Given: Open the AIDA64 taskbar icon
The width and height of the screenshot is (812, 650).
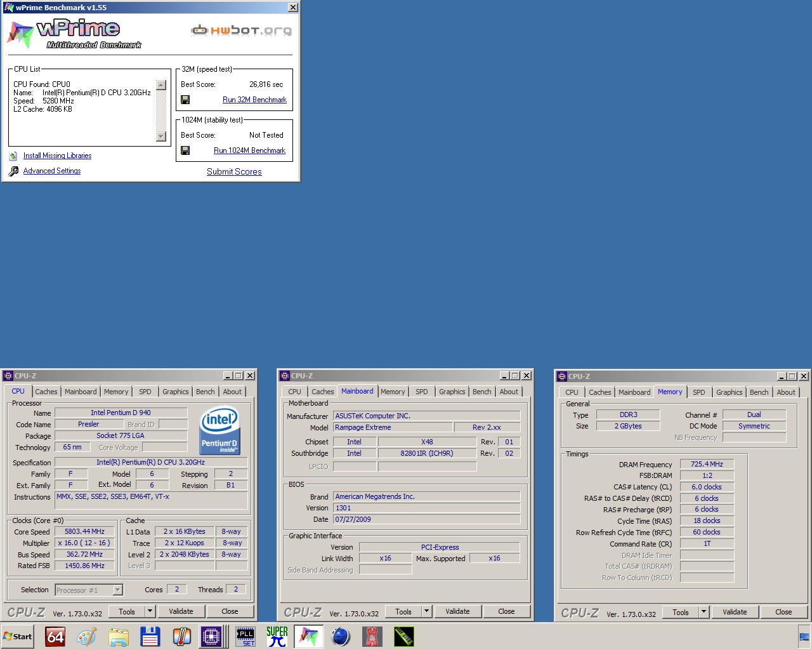Looking at the screenshot, I should pyautogui.click(x=55, y=637).
